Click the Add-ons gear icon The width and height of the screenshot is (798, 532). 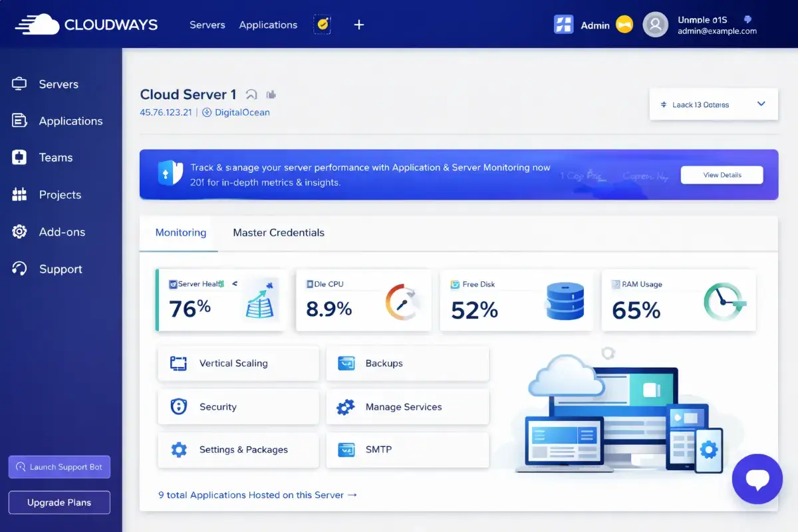pos(20,231)
